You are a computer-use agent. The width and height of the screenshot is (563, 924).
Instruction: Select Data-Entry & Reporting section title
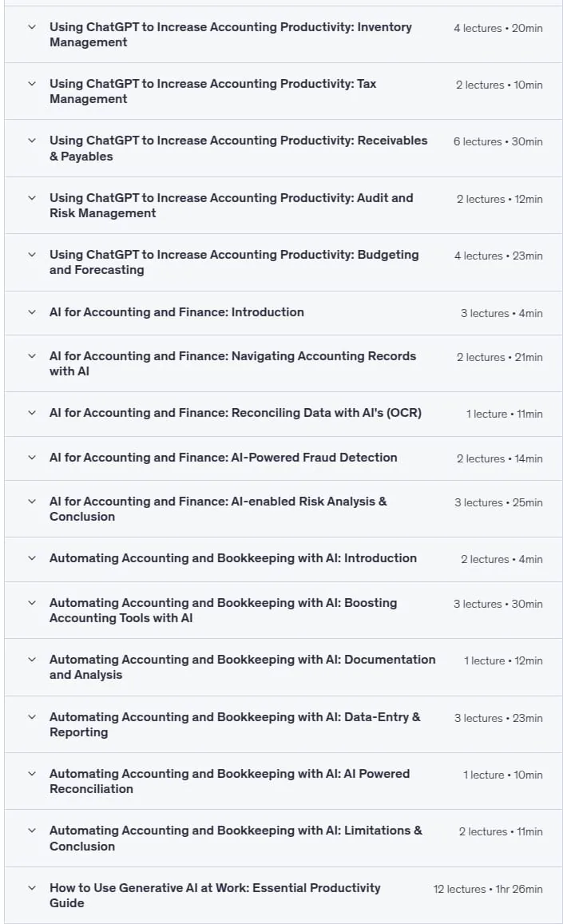(x=235, y=724)
